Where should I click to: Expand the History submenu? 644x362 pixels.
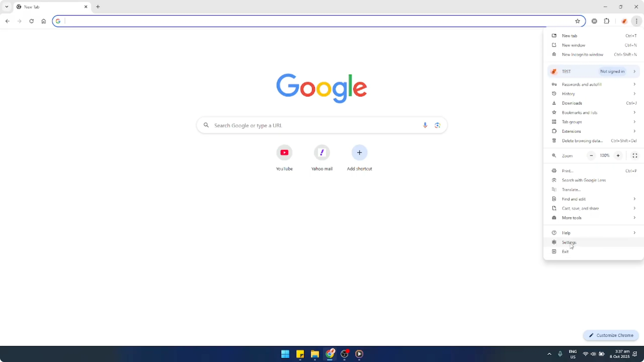point(594,94)
